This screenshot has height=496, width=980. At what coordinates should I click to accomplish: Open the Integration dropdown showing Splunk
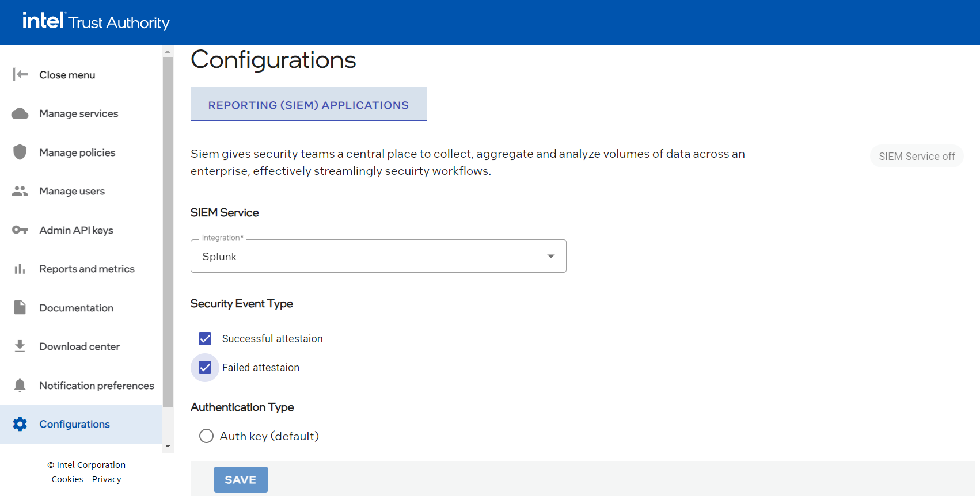point(378,256)
